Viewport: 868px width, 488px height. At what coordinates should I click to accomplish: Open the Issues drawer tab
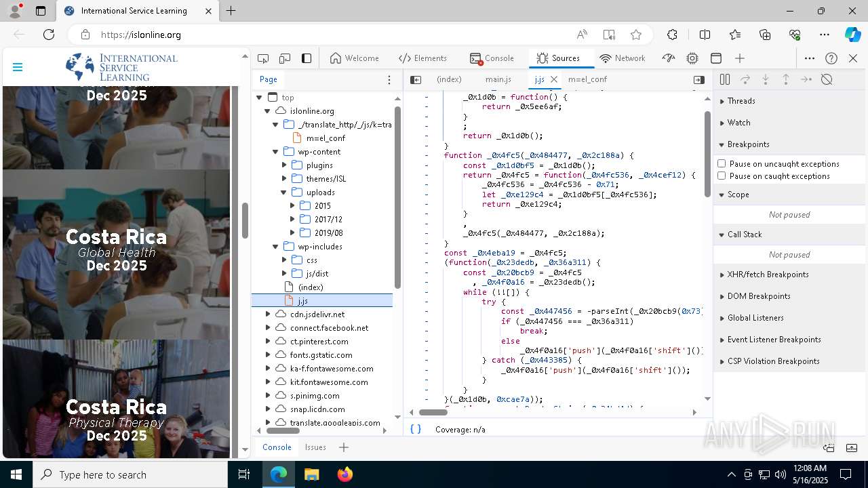point(315,447)
